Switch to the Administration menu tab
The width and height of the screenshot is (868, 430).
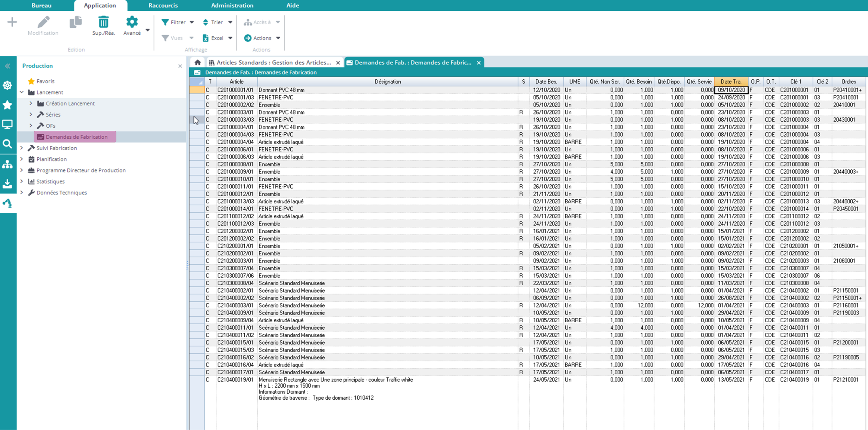232,5
